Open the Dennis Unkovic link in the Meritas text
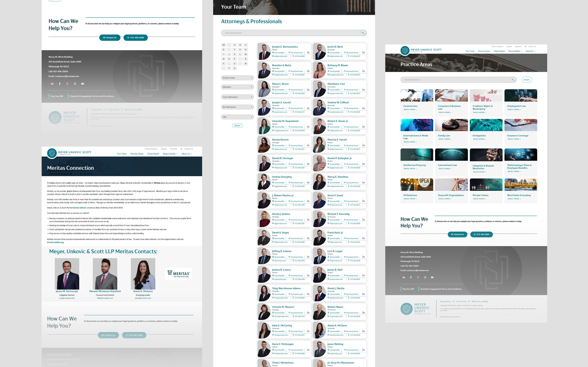The width and height of the screenshot is (588, 367). point(80,208)
